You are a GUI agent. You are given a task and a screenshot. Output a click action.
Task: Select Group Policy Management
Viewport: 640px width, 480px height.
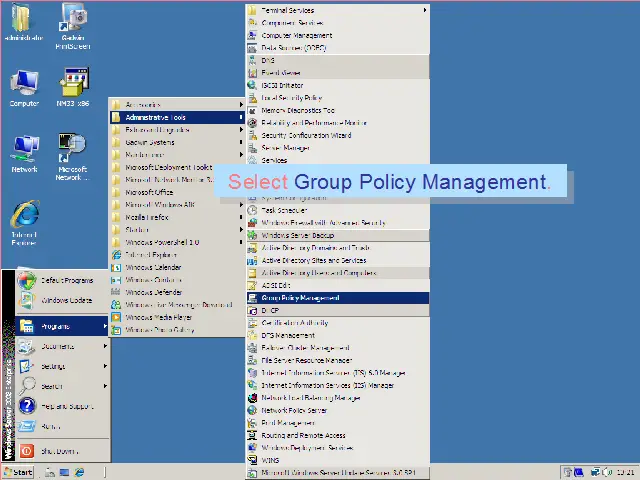click(338, 298)
